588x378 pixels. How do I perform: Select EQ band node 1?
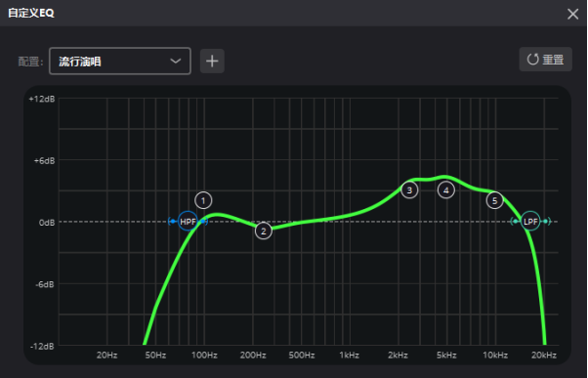(x=203, y=200)
